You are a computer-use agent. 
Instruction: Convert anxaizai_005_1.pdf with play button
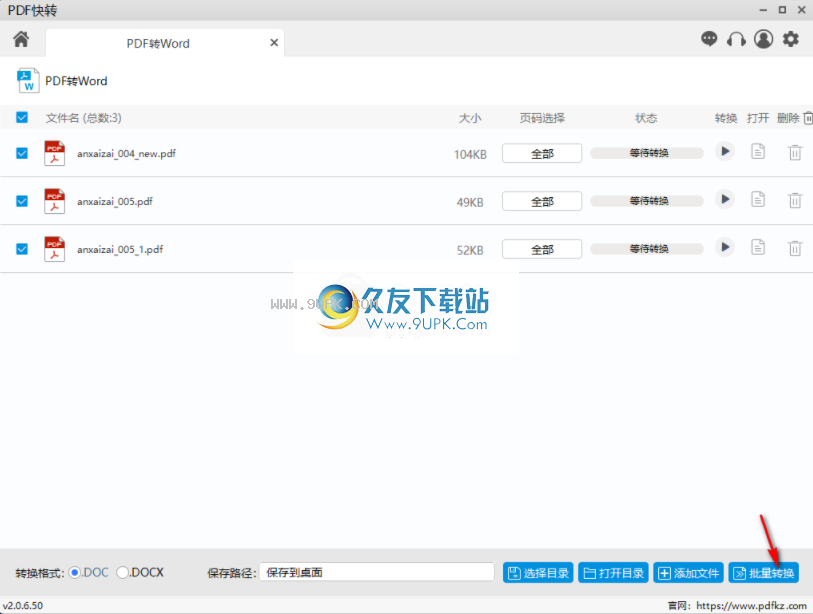coord(725,247)
